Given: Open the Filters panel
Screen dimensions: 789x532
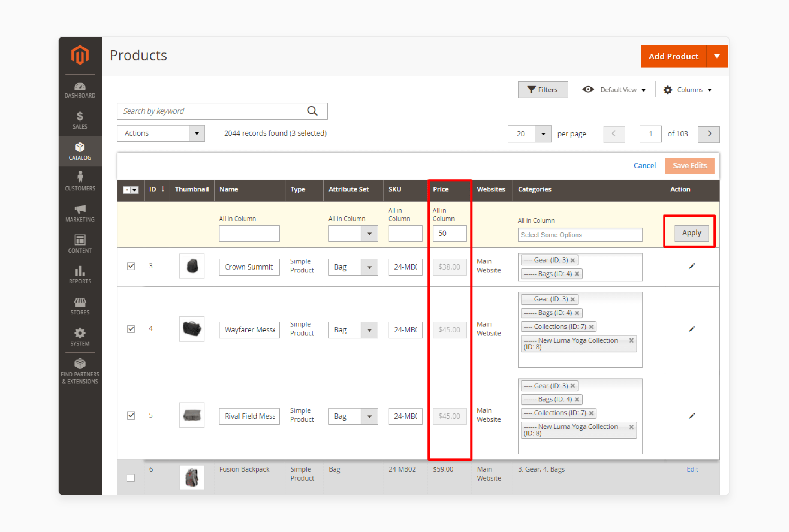Looking at the screenshot, I should 543,90.
